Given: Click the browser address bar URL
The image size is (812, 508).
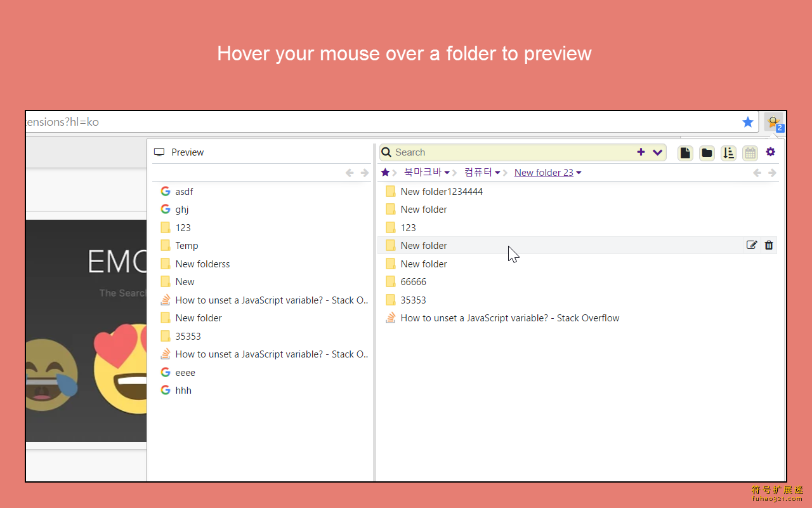Looking at the screenshot, I should tap(62, 122).
